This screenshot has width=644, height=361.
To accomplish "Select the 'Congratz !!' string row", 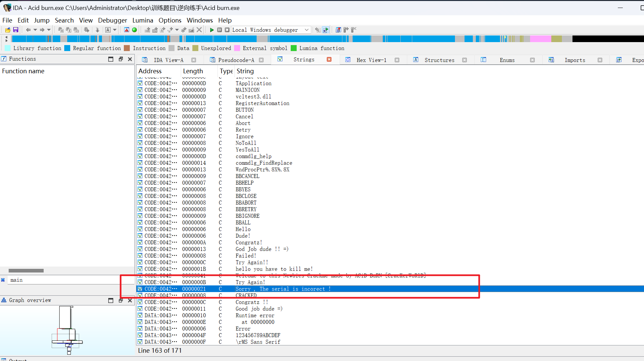I will [x=252, y=302].
